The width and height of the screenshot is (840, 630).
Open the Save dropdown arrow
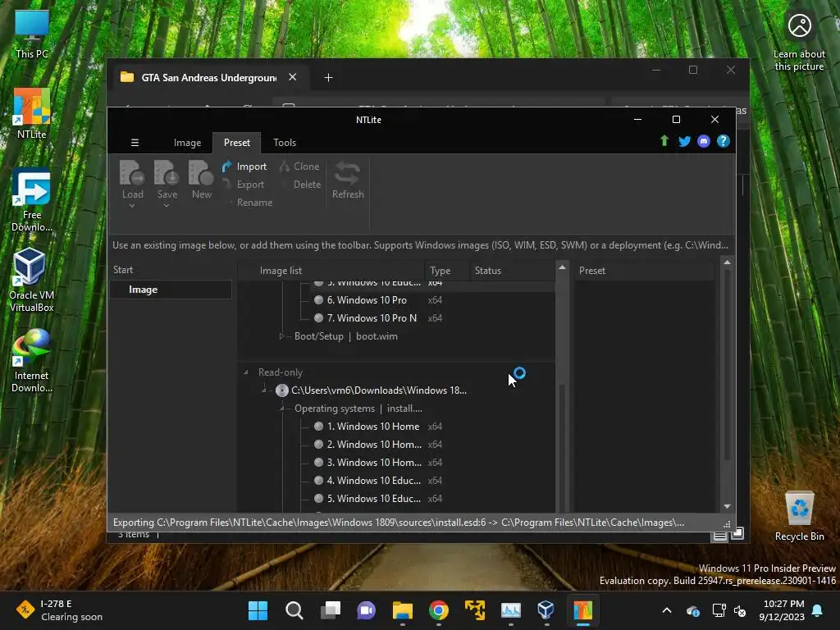pos(167,206)
